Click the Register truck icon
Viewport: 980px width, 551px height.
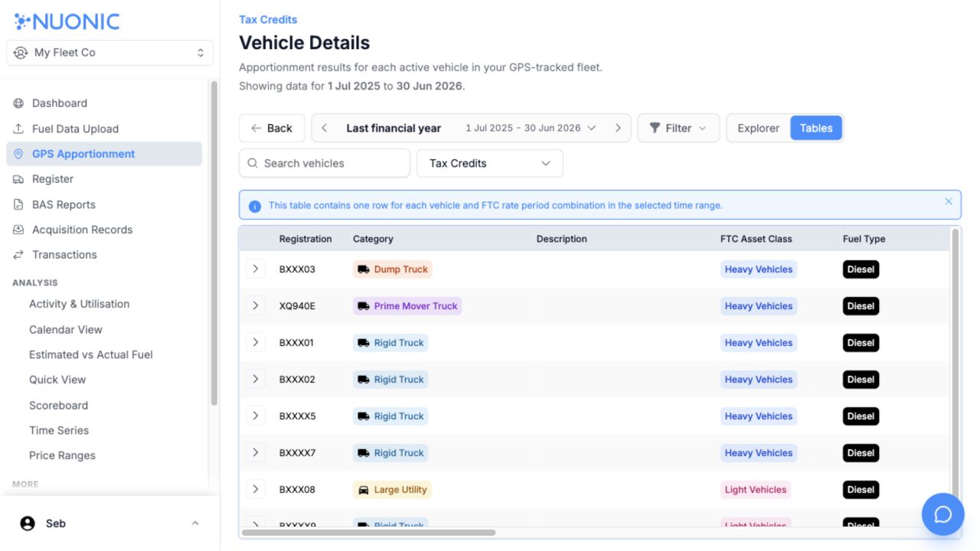18,179
